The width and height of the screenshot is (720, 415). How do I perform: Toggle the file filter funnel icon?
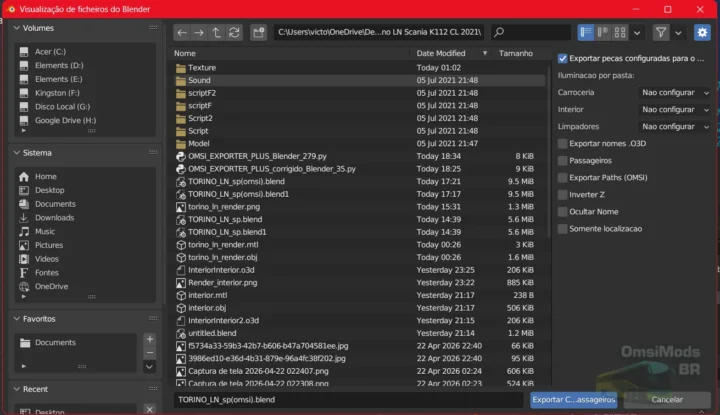point(661,33)
